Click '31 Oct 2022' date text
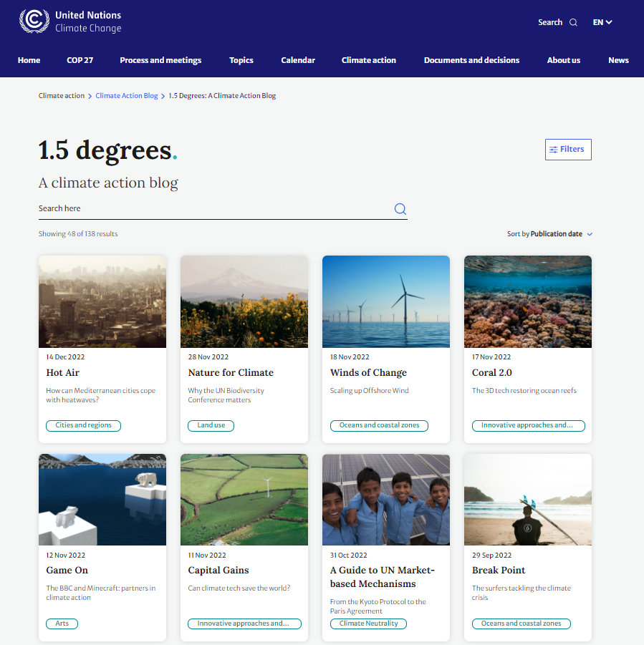The image size is (644, 645). tap(349, 556)
